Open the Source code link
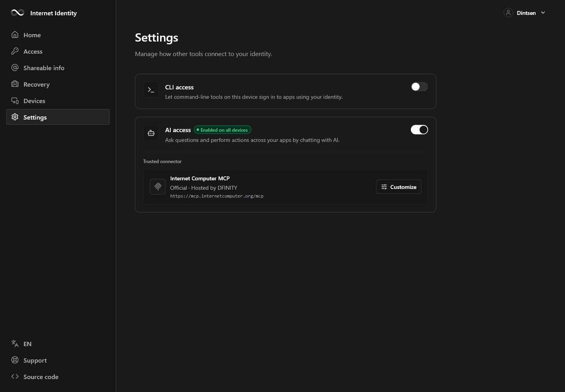This screenshot has width=565, height=392. [x=58, y=377]
